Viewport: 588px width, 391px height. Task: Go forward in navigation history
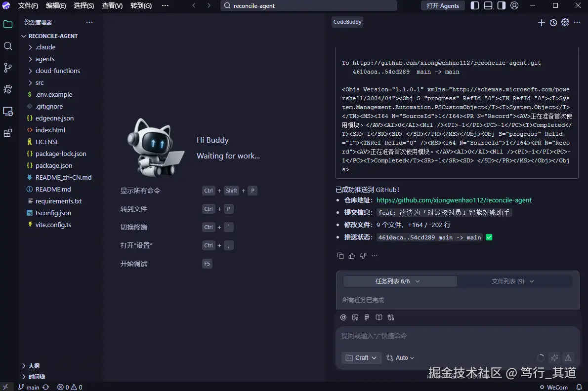tap(209, 5)
